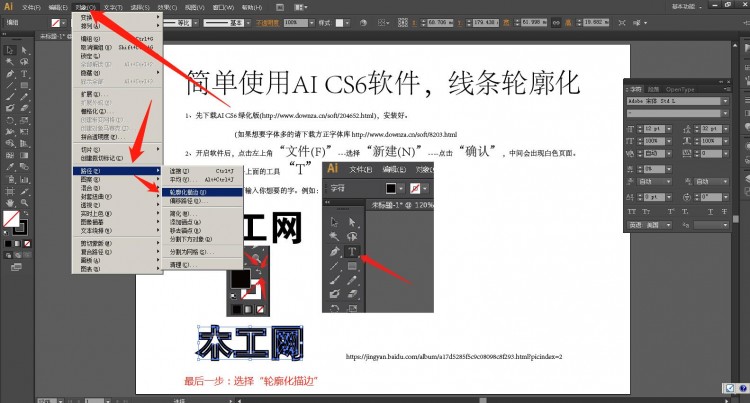Select the Hand tool
This screenshot has height=403, width=750.
tap(10, 202)
